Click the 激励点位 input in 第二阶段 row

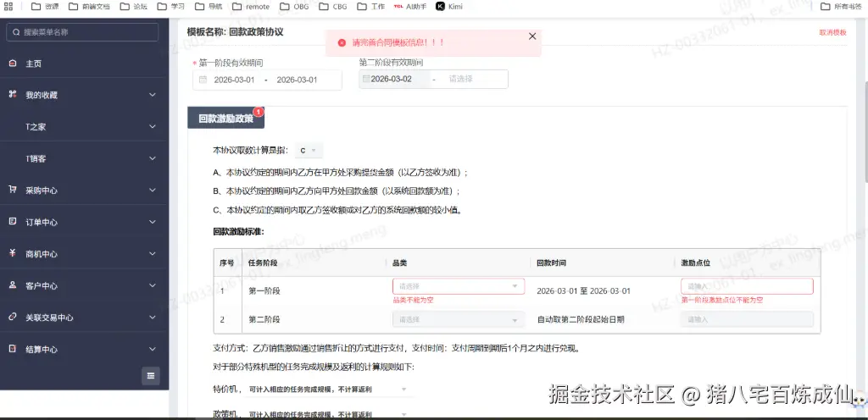[747, 319]
